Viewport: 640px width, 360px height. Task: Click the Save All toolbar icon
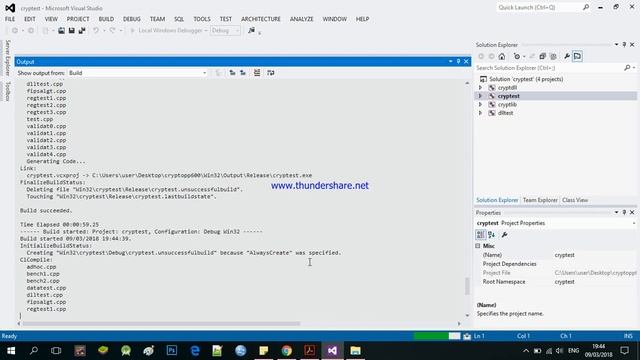click(x=82, y=31)
